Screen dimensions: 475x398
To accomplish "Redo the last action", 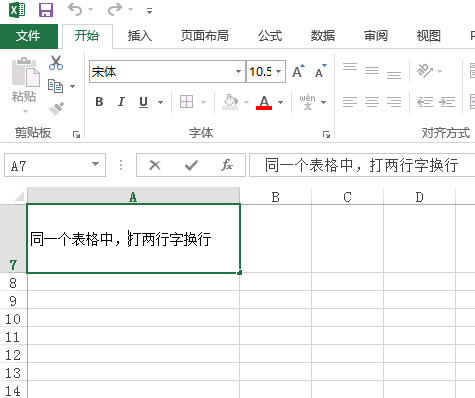I will coord(115,9).
